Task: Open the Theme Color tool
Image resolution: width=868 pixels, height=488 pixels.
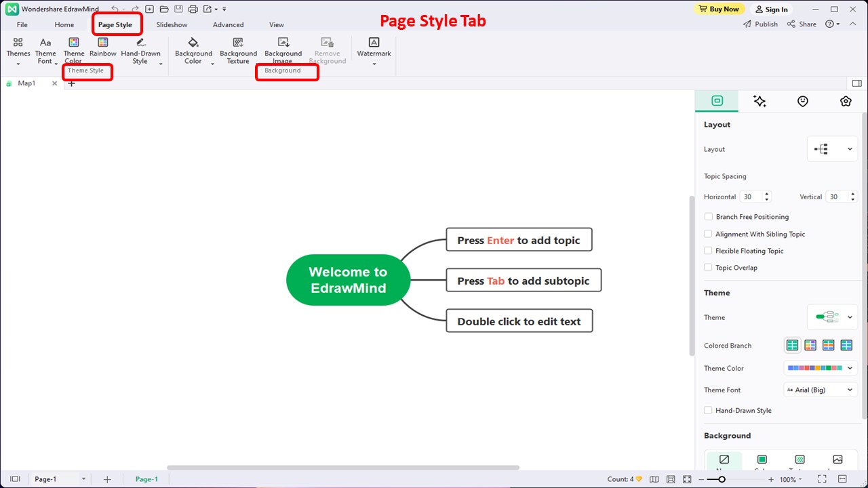Action: tap(73, 49)
